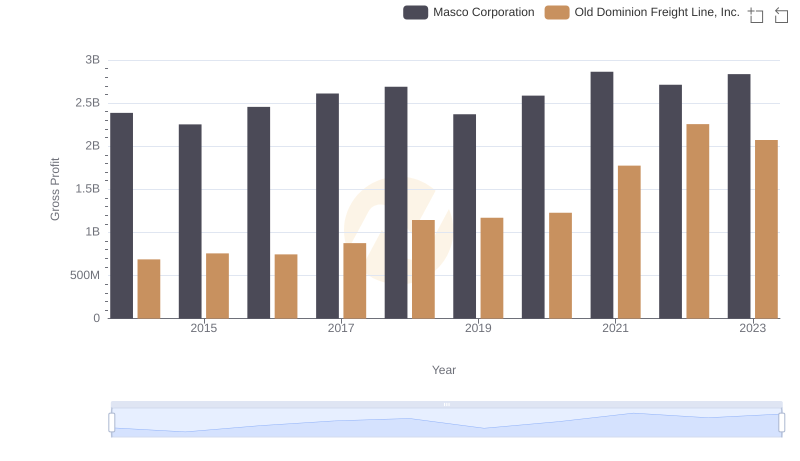Click the zoom reset icon
The height and width of the screenshot is (461, 800).
tap(782, 14)
